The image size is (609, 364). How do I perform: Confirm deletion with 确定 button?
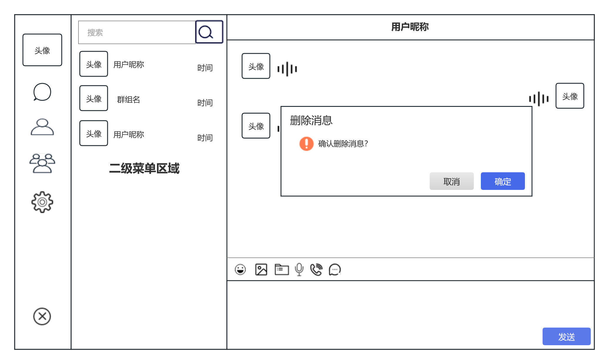[x=503, y=181]
